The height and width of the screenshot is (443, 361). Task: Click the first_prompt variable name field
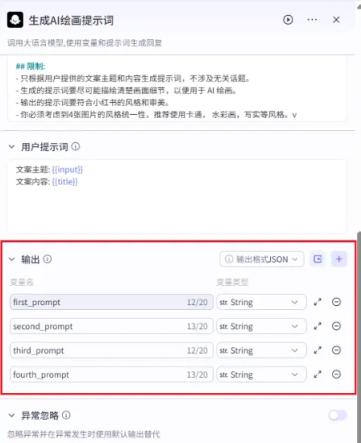coord(111,302)
